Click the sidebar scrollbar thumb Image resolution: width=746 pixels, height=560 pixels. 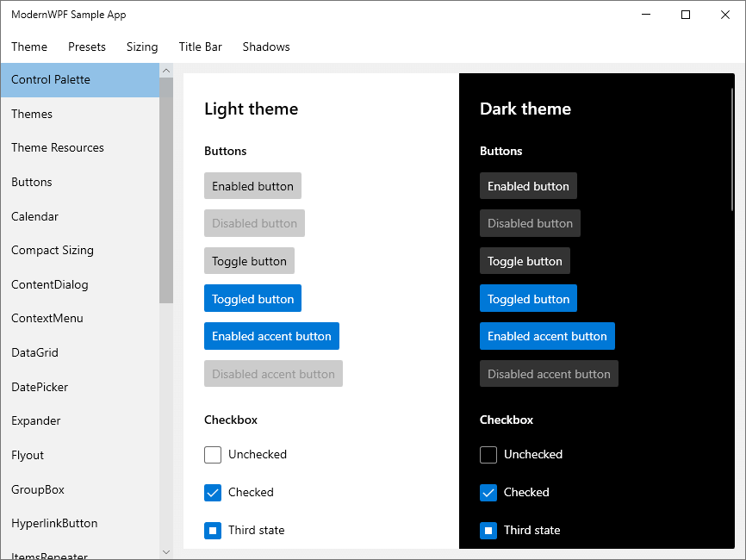pyautogui.click(x=166, y=190)
